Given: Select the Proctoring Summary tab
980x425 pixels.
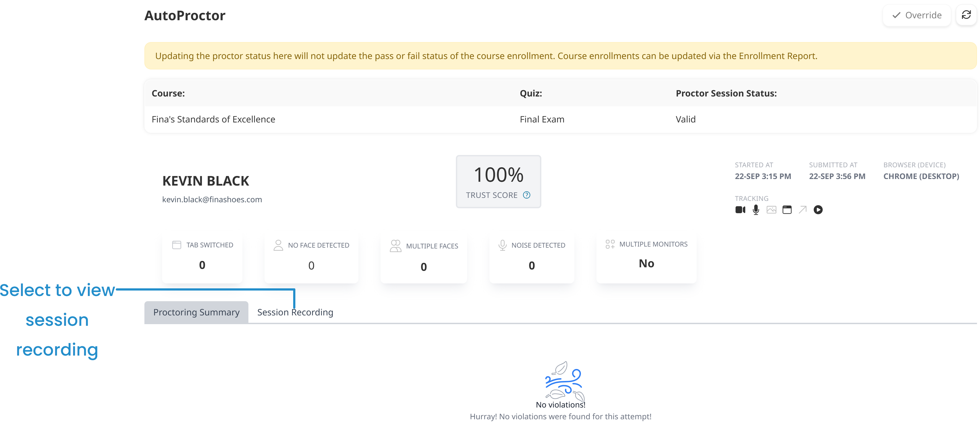Looking at the screenshot, I should (x=196, y=312).
